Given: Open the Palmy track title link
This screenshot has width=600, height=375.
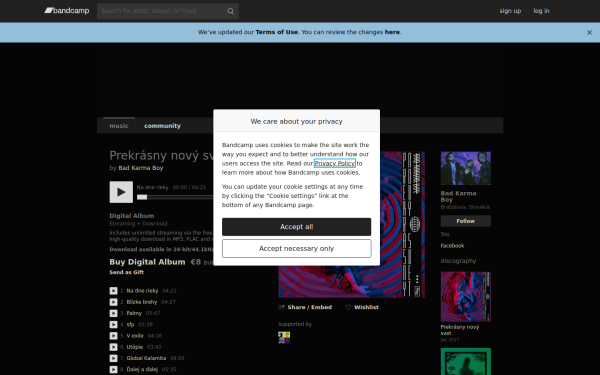Looking at the screenshot, I should click(134, 313).
